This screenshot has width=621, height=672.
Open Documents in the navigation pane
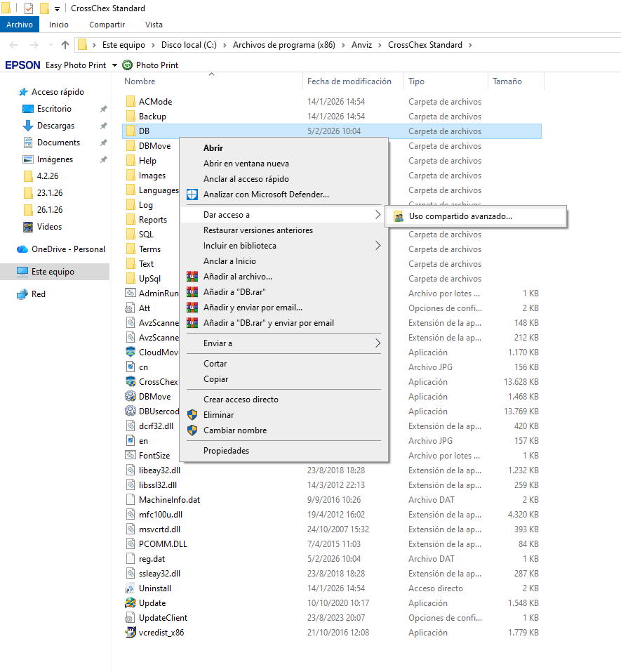pyautogui.click(x=58, y=143)
